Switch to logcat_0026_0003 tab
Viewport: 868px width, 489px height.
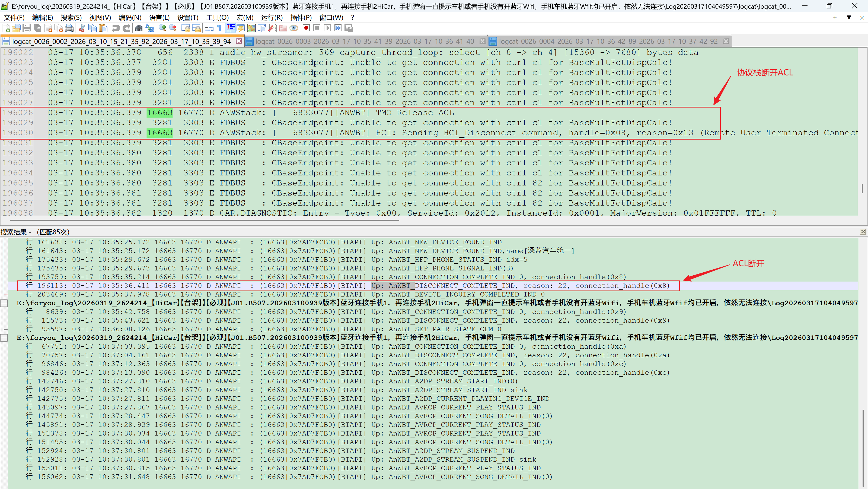(x=365, y=42)
